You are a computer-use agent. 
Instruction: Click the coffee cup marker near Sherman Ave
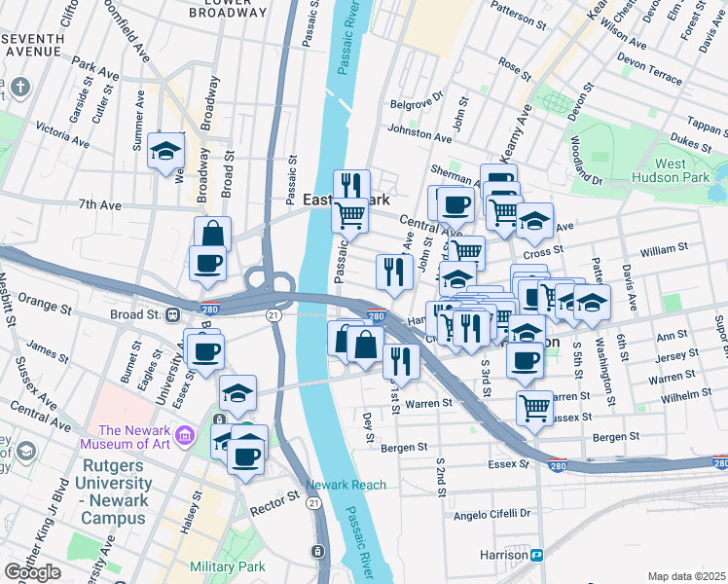click(x=455, y=206)
